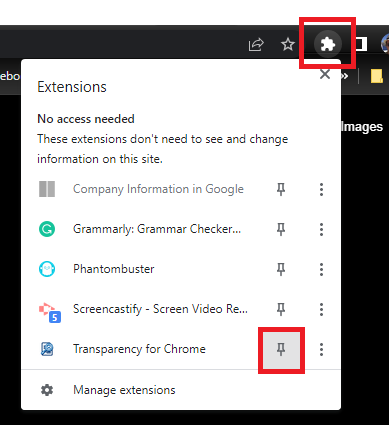The height and width of the screenshot is (425, 389).
Task: Click the Company Information in Google icon
Action: click(x=47, y=189)
